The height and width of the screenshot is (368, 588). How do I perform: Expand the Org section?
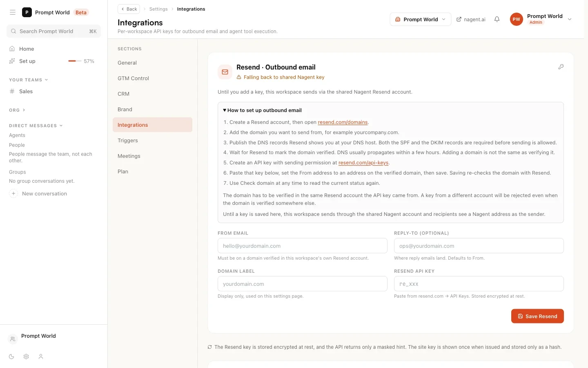[x=17, y=110]
